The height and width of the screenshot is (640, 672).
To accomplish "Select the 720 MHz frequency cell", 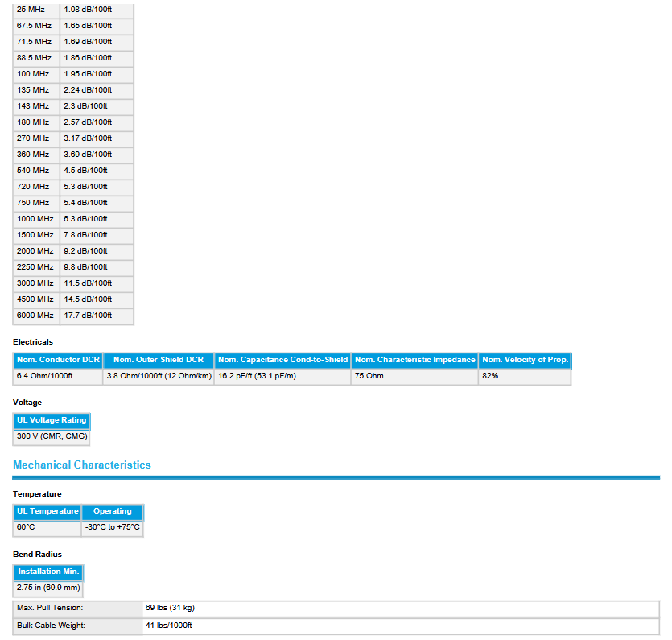I will (x=36, y=187).
